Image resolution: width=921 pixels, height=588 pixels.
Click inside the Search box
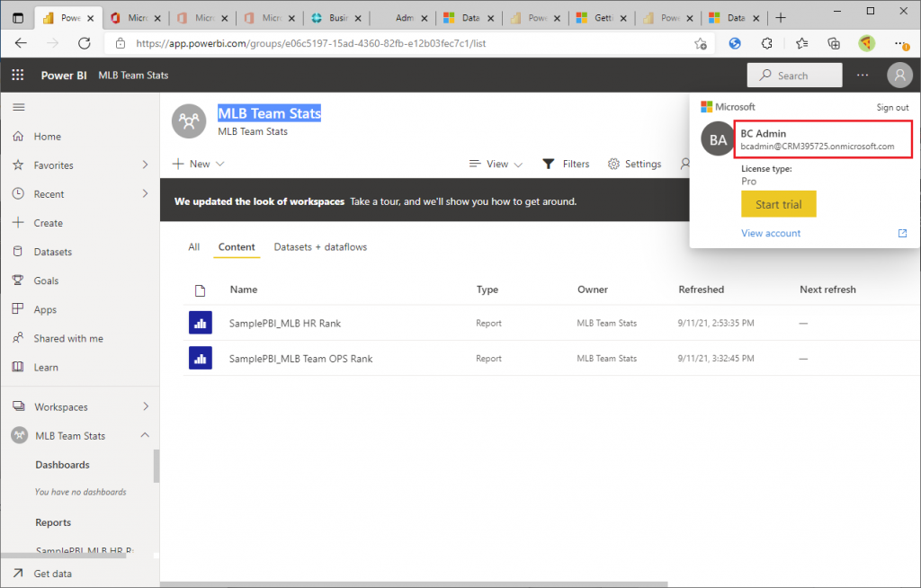[794, 76]
